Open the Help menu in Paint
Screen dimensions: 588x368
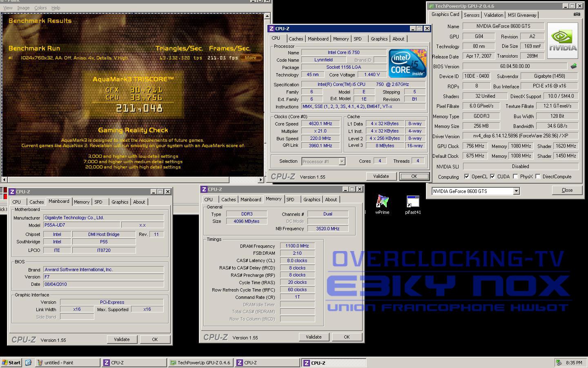[x=56, y=8]
